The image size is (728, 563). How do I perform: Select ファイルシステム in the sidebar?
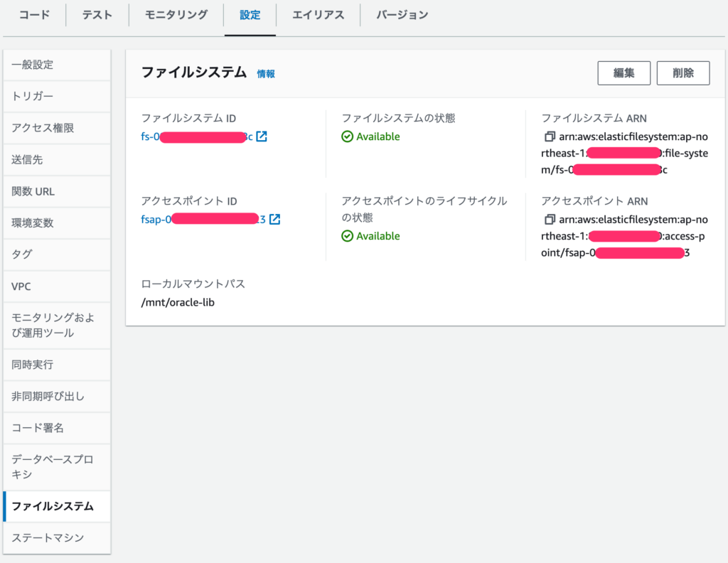pos(57,506)
